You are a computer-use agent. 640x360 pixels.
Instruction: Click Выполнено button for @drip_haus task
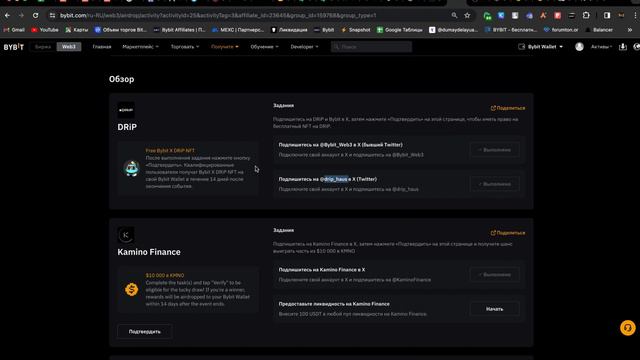pos(494,184)
